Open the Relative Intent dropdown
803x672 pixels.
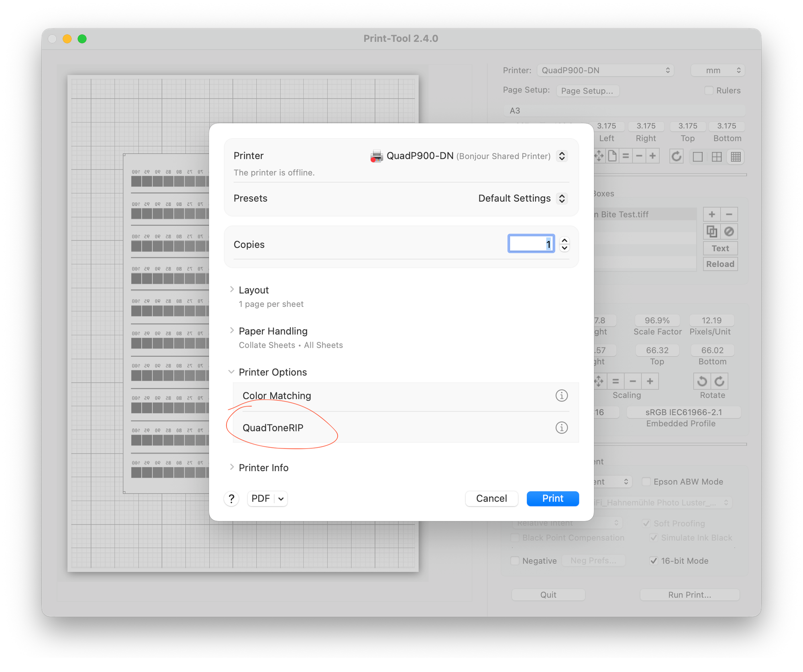click(567, 523)
